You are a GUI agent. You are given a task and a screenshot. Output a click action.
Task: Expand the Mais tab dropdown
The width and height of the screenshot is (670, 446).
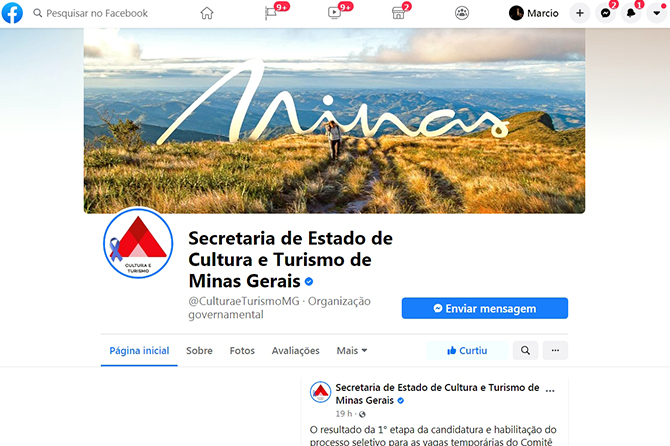352,351
